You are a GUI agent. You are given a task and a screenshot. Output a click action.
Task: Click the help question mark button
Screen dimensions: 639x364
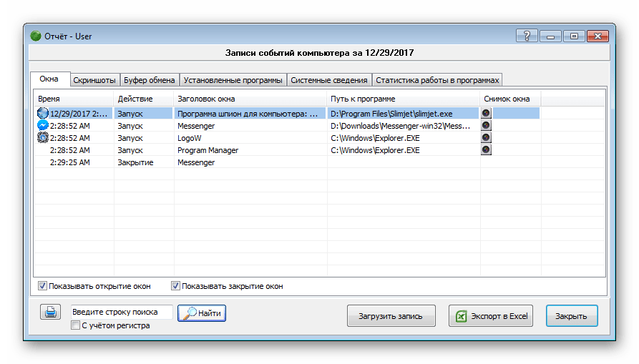[526, 36]
